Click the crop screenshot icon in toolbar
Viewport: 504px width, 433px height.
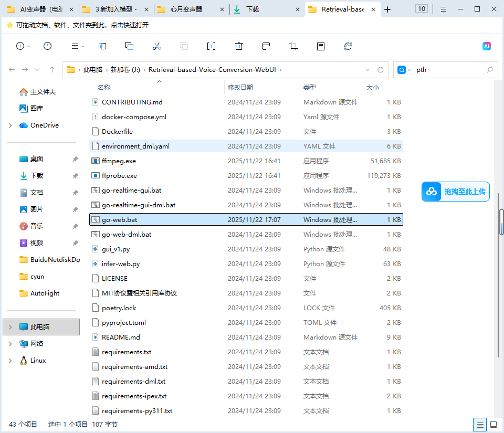point(293,46)
